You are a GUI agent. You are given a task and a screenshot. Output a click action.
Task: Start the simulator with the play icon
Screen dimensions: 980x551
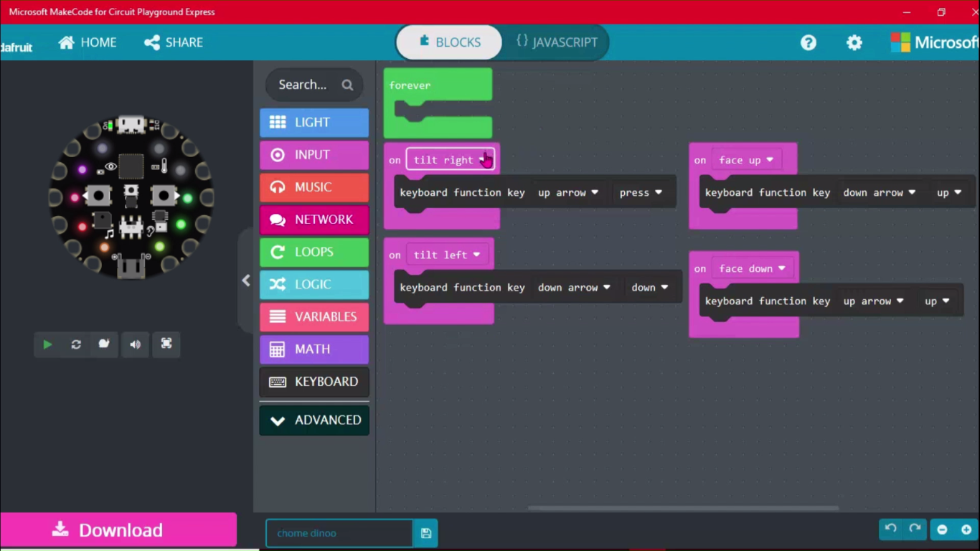[47, 344]
